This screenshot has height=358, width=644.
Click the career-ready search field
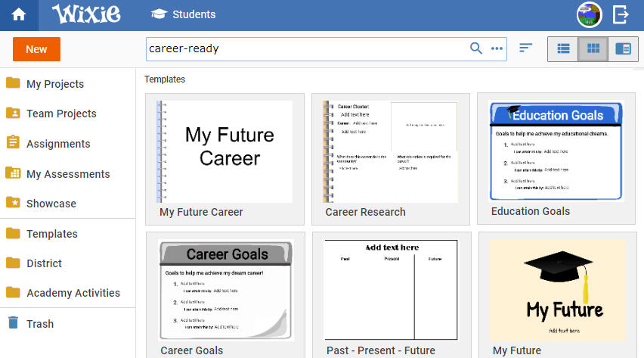click(x=306, y=49)
